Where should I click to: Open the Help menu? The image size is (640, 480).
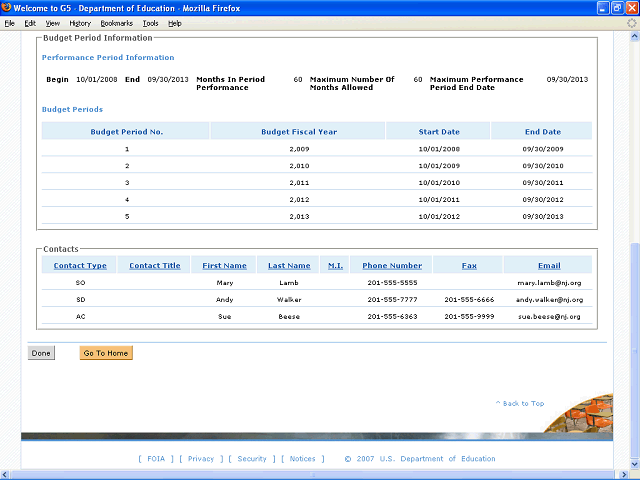(x=175, y=22)
